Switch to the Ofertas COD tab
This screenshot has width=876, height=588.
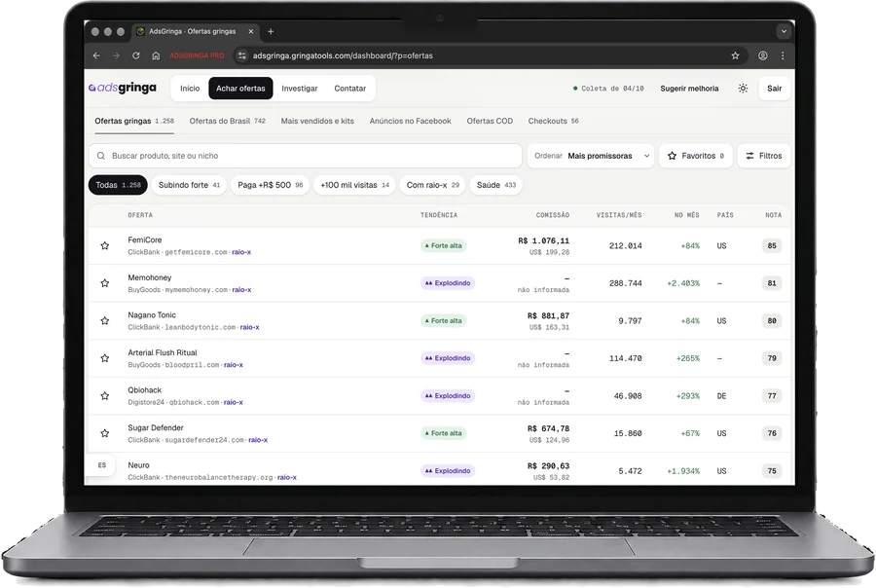490,121
